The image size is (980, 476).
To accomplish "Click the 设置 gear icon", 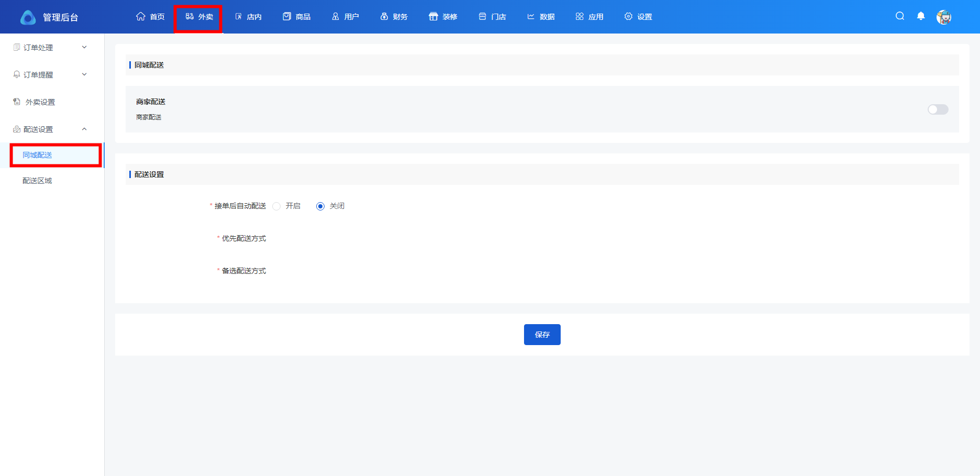I will 628,17.
